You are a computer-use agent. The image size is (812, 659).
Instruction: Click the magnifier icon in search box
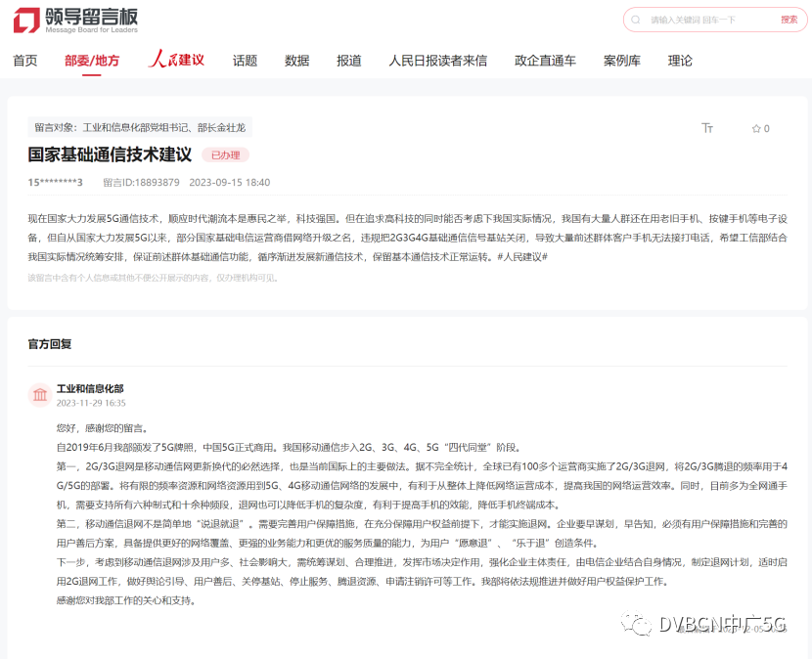click(636, 20)
